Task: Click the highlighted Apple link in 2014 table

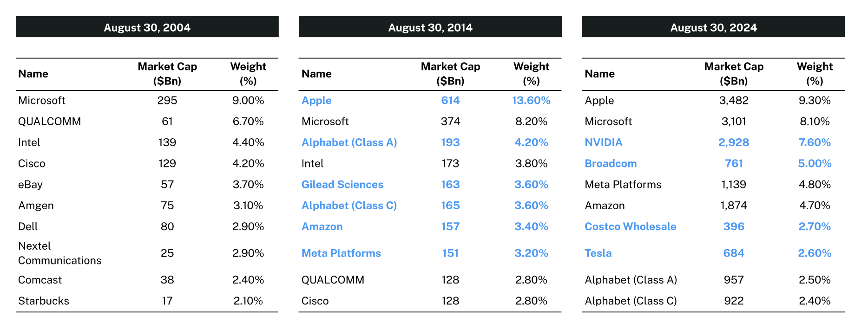Action: (x=316, y=101)
